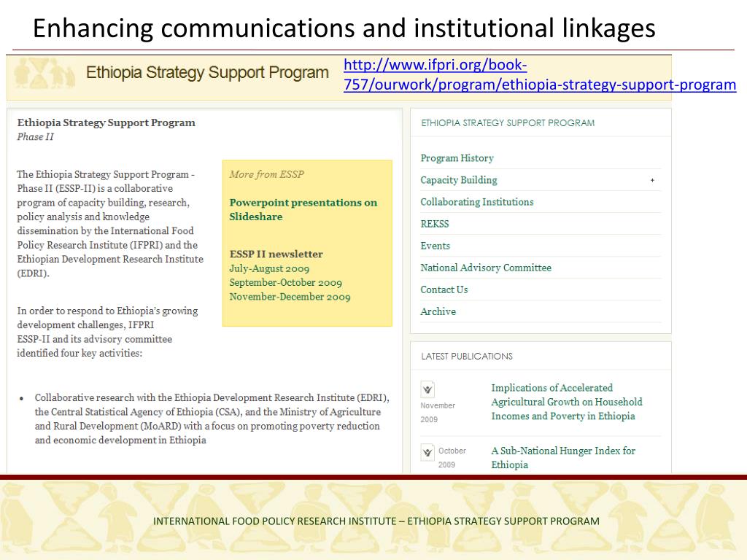Screen dimensions: 747x560
Task: Open the Events sidebar item
Action: (435, 246)
